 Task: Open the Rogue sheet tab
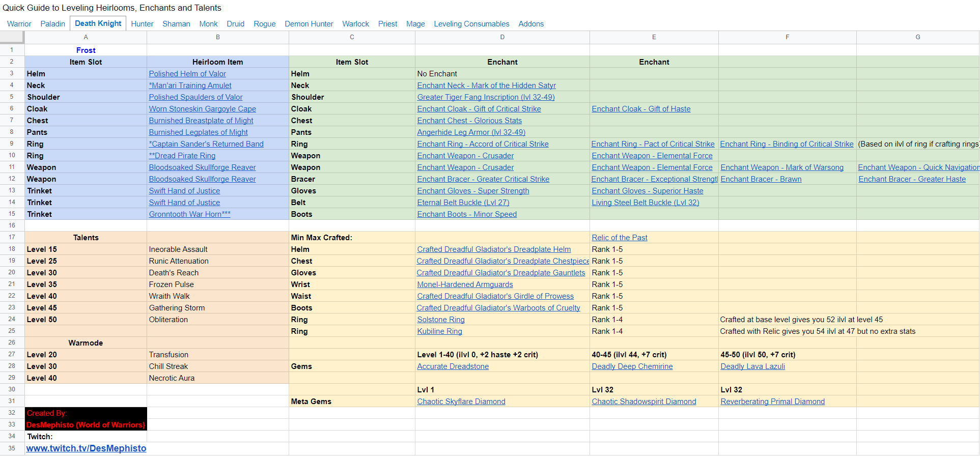tap(265, 24)
